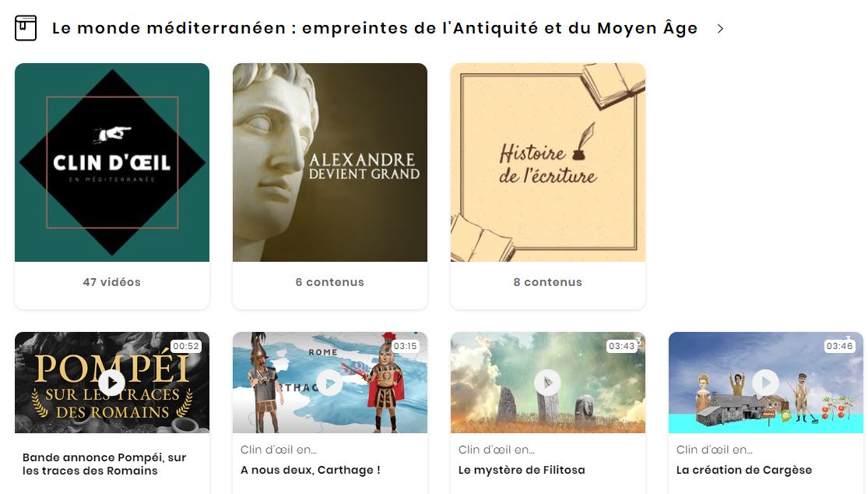Open the A nous deux, Carthage ! title
The height and width of the screenshot is (494, 868).
(311, 470)
